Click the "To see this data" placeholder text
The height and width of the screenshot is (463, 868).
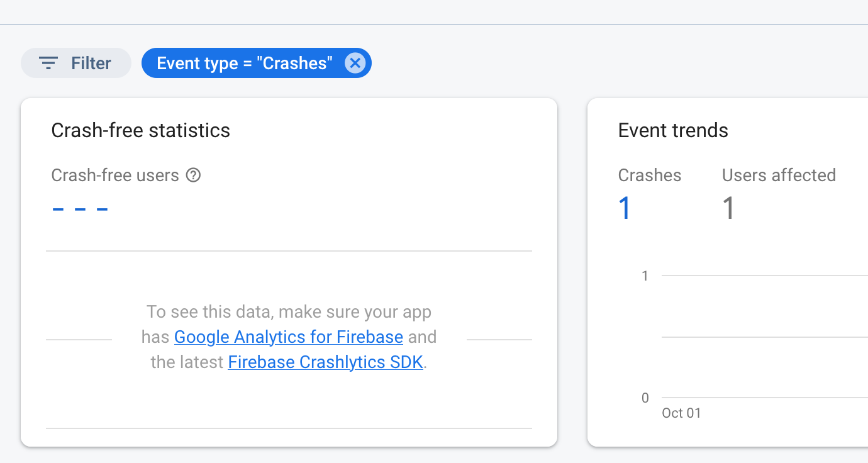coord(289,312)
